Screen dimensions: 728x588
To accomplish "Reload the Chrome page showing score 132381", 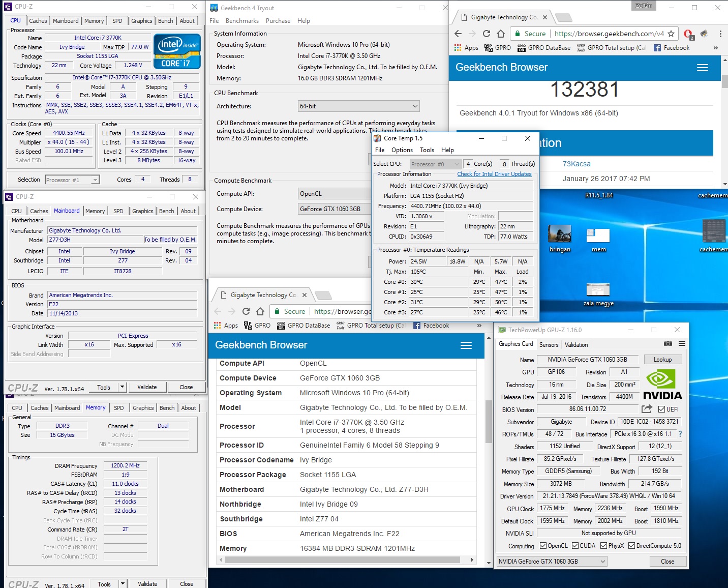I will [x=487, y=34].
